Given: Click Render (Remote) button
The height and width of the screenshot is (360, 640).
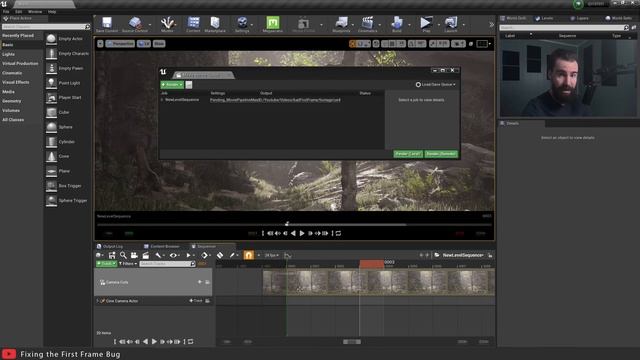Looking at the screenshot, I should click(x=441, y=154).
